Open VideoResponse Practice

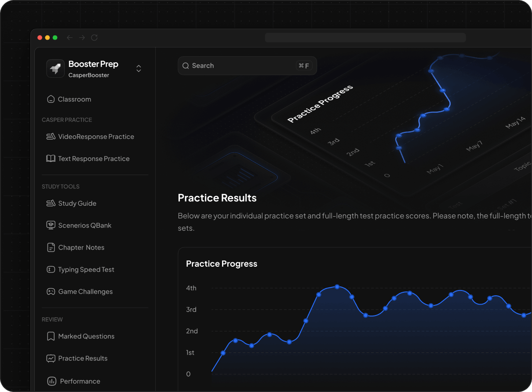[x=96, y=137]
